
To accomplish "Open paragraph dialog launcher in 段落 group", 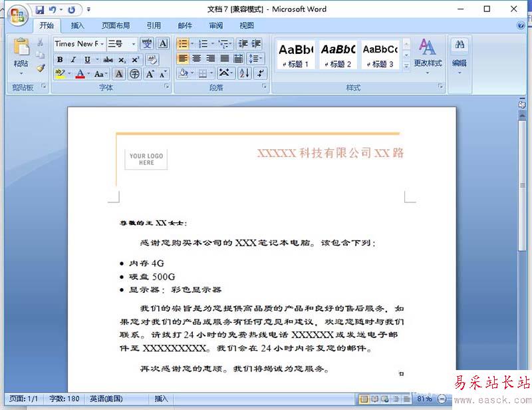I will tap(264, 87).
